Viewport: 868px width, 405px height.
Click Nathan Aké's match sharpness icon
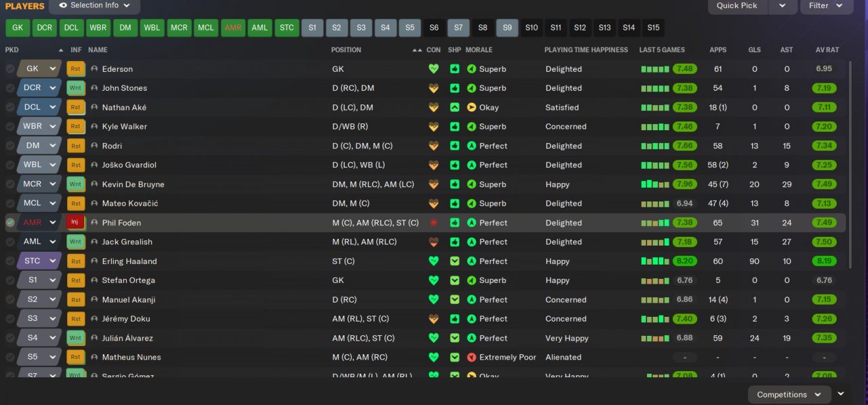click(454, 107)
